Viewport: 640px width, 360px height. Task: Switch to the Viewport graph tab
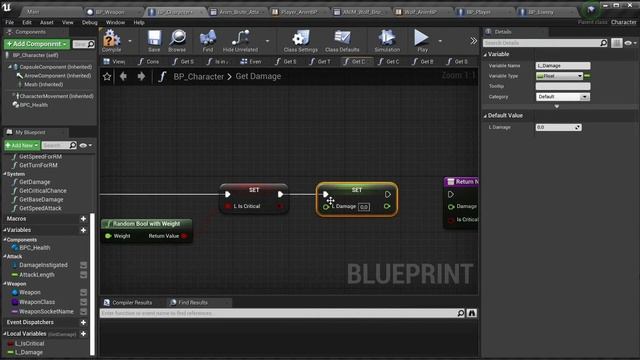pos(114,62)
